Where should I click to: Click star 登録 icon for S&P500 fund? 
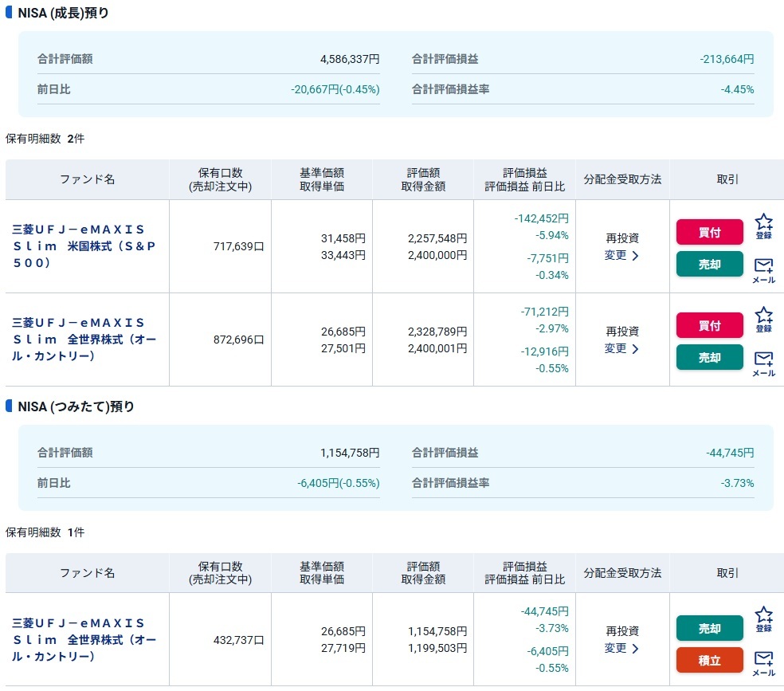pyautogui.click(x=763, y=226)
